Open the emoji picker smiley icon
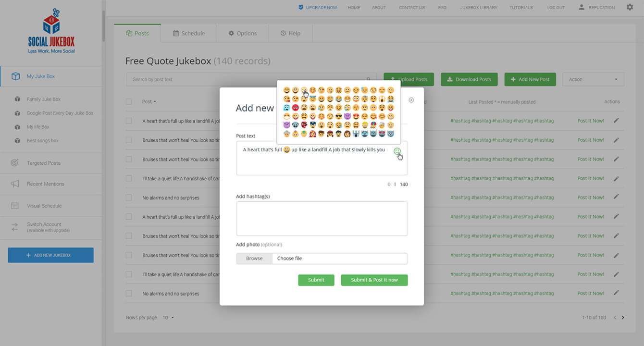The image size is (644, 346). click(x=397, y=151)
